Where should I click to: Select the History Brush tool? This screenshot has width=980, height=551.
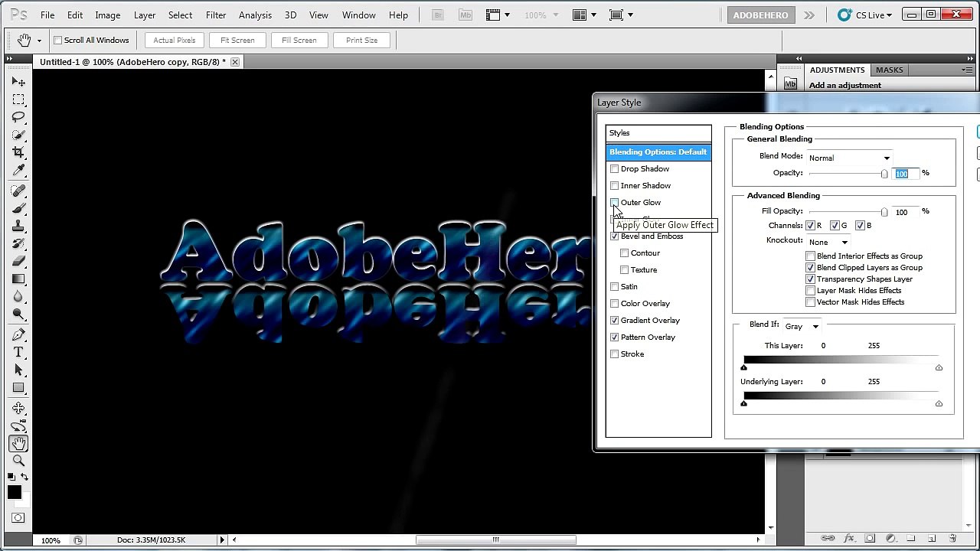coord(18,244)
